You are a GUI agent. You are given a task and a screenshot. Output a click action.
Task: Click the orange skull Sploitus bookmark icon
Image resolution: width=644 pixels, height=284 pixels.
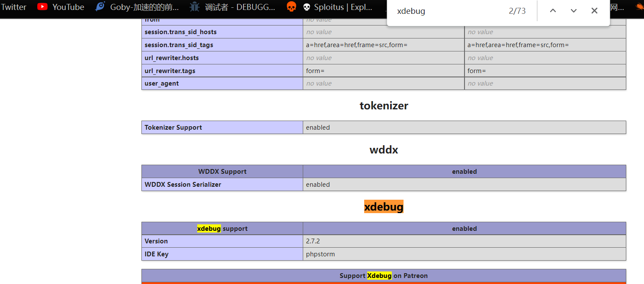click(292, 7)
